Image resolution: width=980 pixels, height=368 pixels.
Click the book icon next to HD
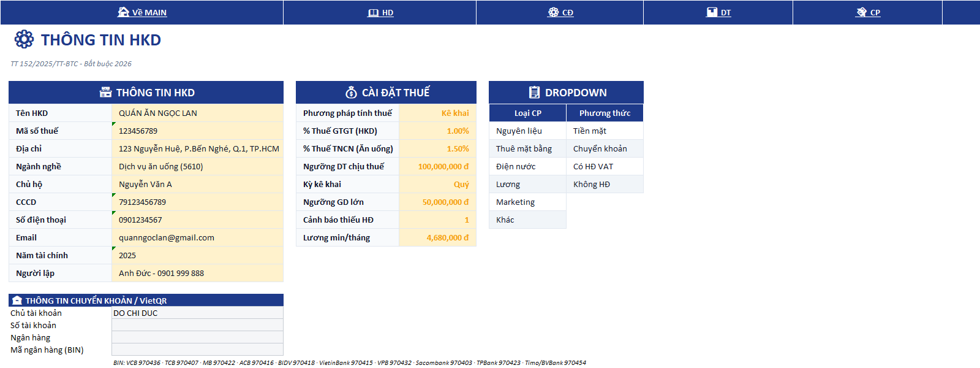373,12
